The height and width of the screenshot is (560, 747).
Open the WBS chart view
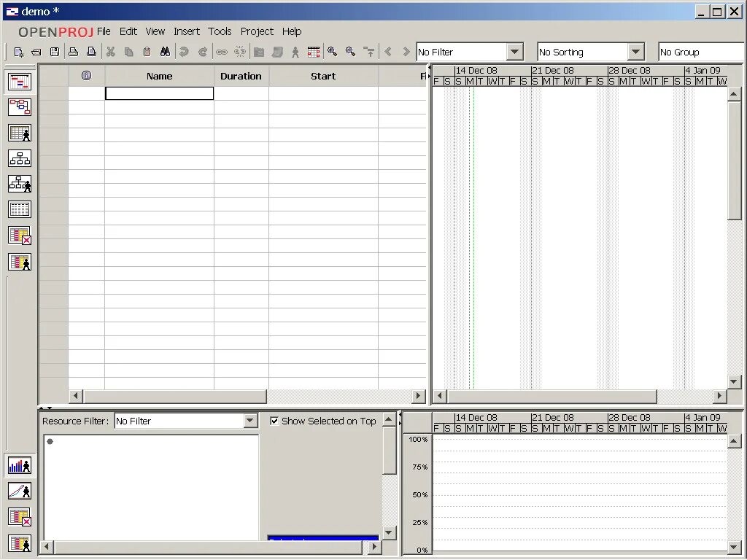point(20,158)
